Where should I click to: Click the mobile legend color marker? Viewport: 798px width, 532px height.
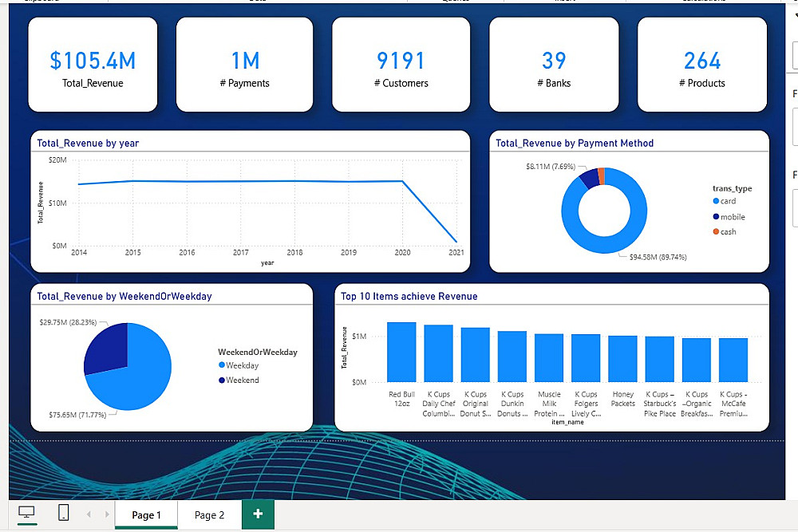(x=716, y=217)
